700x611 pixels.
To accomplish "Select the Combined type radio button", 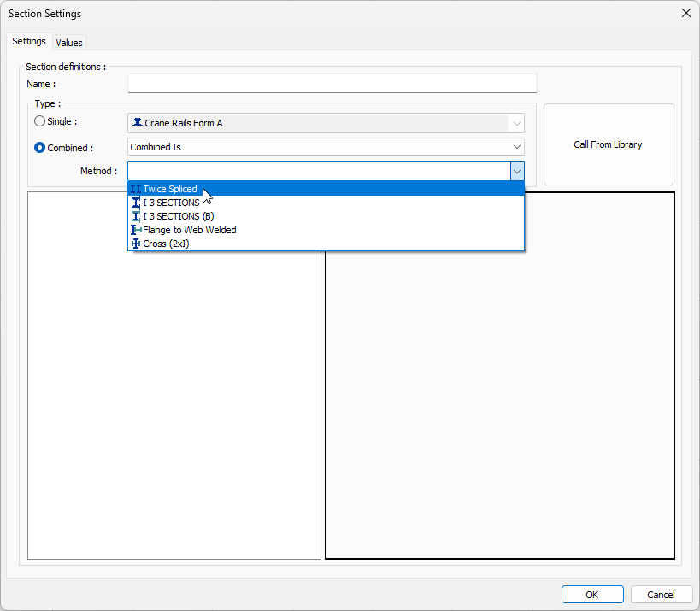I will pos(39,147).
